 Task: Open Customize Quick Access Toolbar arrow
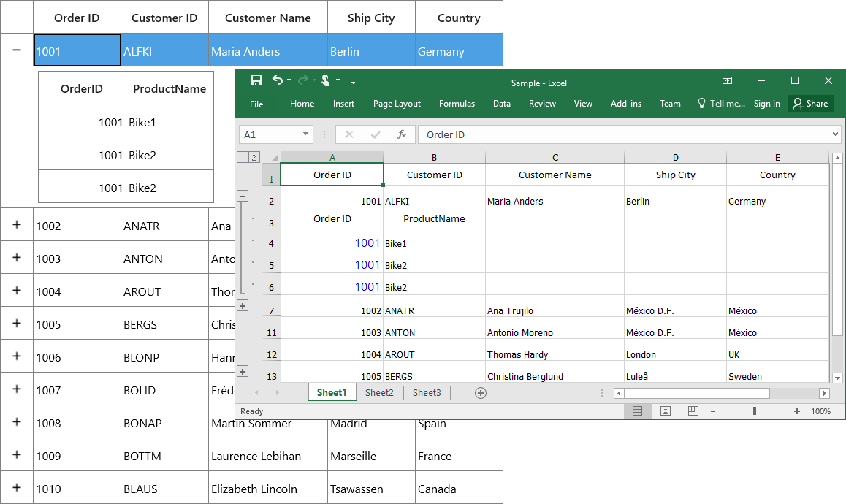pyautogui.click(x=353, y=82)
